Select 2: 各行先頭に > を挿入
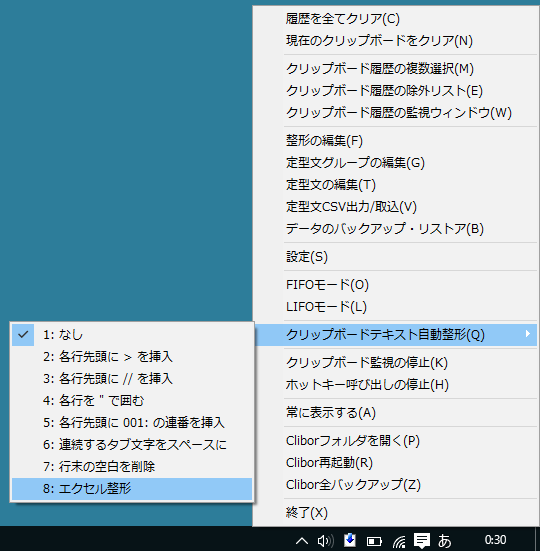The image size is (540, 551). [x=132, y=357]
